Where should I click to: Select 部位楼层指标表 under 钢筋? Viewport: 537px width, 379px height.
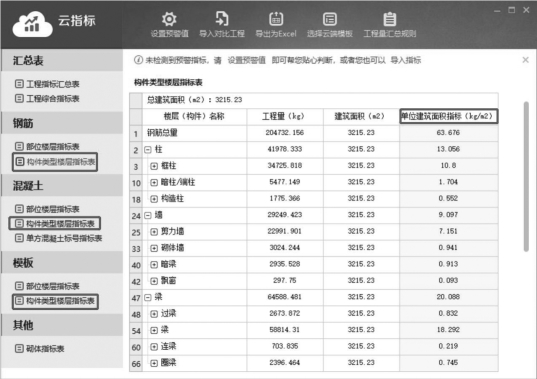click(x=47, y=147)
